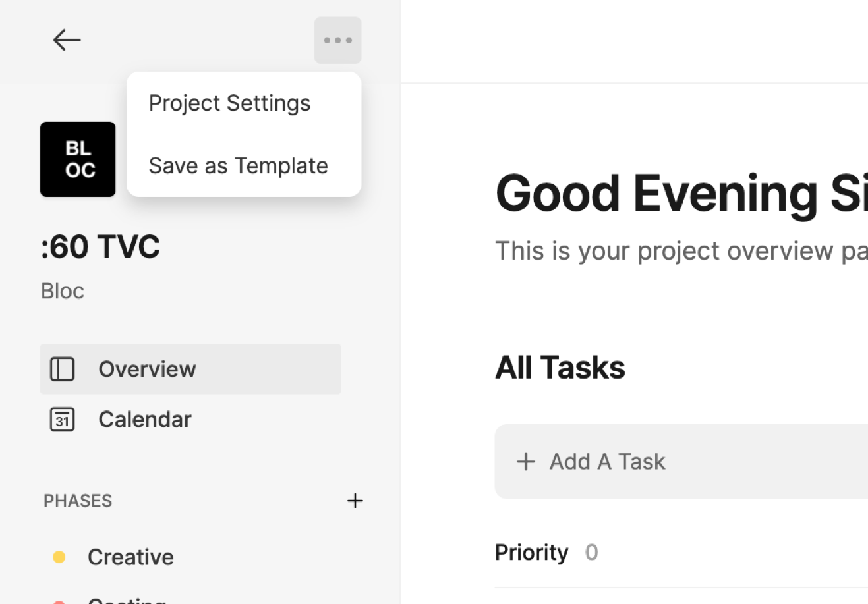
Task: Open Project Settings from the menu
Action: pyautogui.click(x=229, y=103)
